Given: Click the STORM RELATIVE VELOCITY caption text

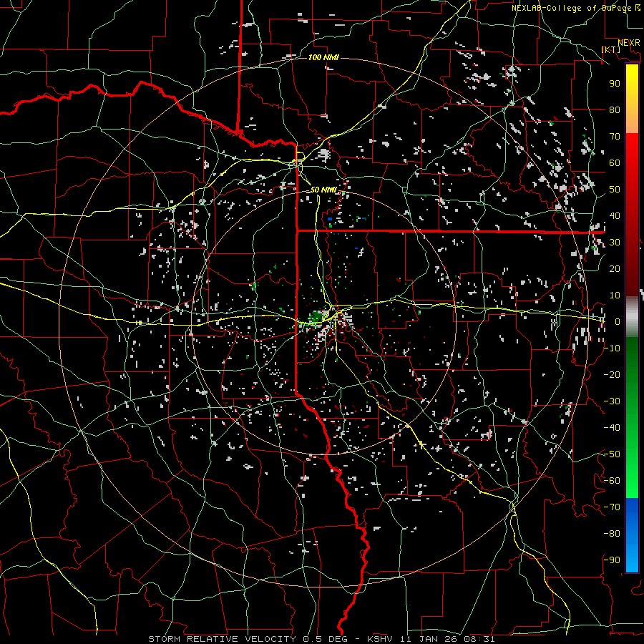Looking at the screenshot, I should [x=222, y=639].
